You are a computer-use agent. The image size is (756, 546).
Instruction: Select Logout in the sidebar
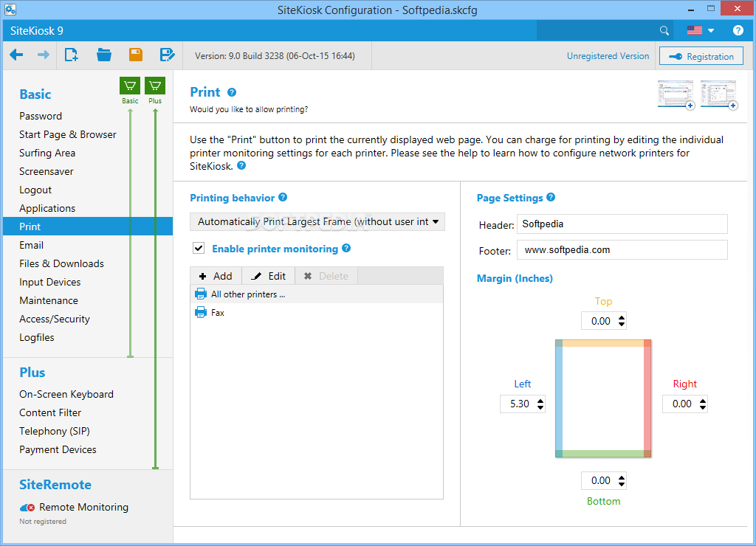point(35,190)
